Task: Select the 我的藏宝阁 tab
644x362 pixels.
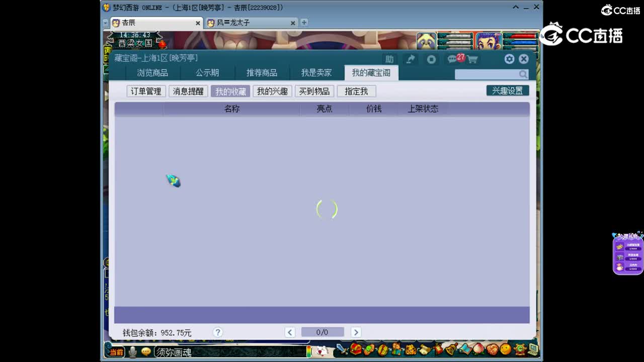Action: pos(371,73)
